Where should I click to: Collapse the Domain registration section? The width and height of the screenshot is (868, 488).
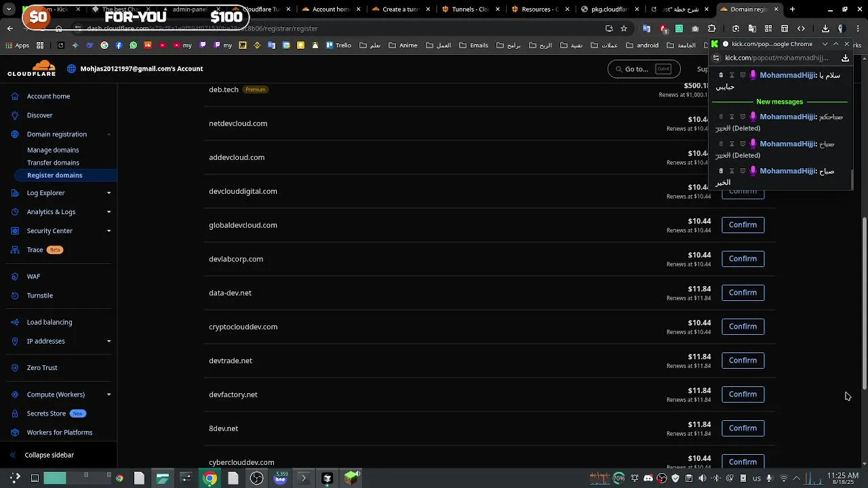108,134
